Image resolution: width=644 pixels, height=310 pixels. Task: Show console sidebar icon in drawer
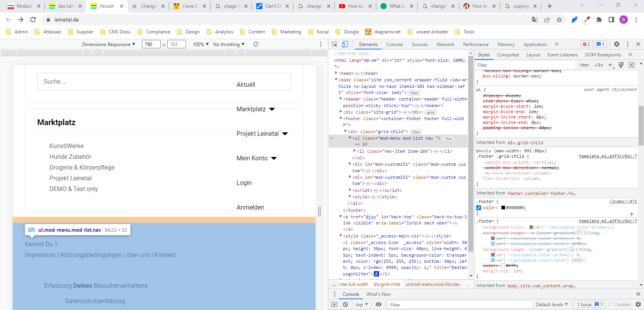334,304
